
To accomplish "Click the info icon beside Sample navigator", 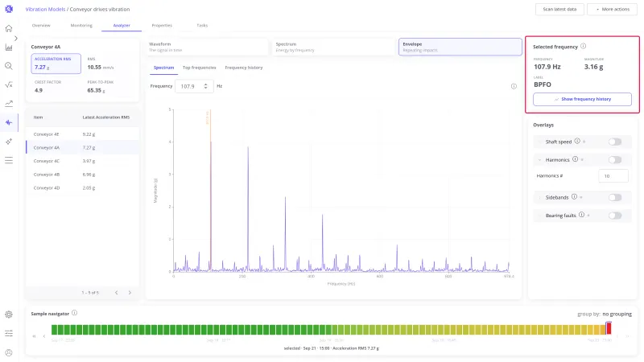I will tap(74, 313).
